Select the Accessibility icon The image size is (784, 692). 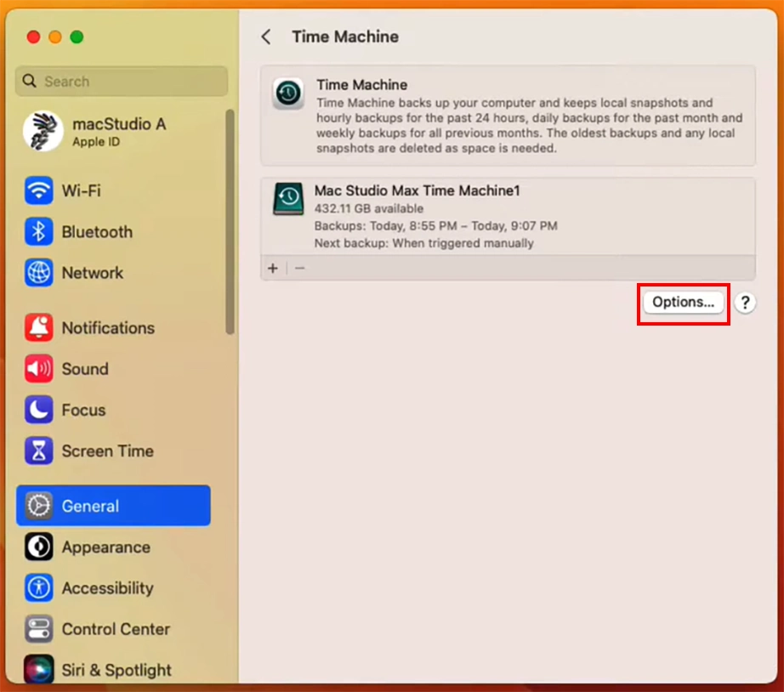38,587
